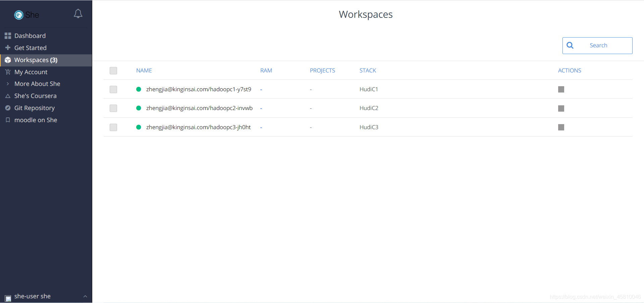Image resolution: width=644 pixels, height=303 pixels.
Task: Toggle the select-all workspaces checkbox
Action: point(113,70)
